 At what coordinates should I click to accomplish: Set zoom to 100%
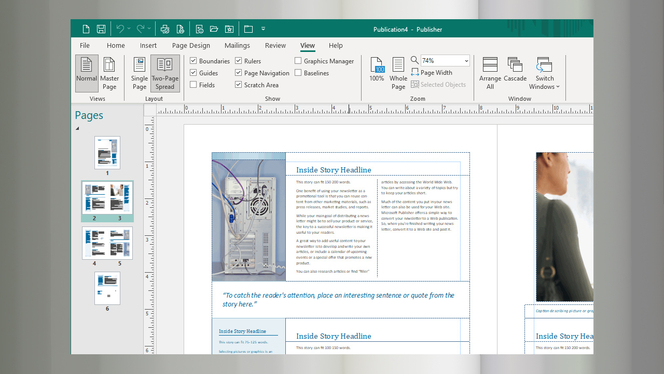[x=376, y=69]
